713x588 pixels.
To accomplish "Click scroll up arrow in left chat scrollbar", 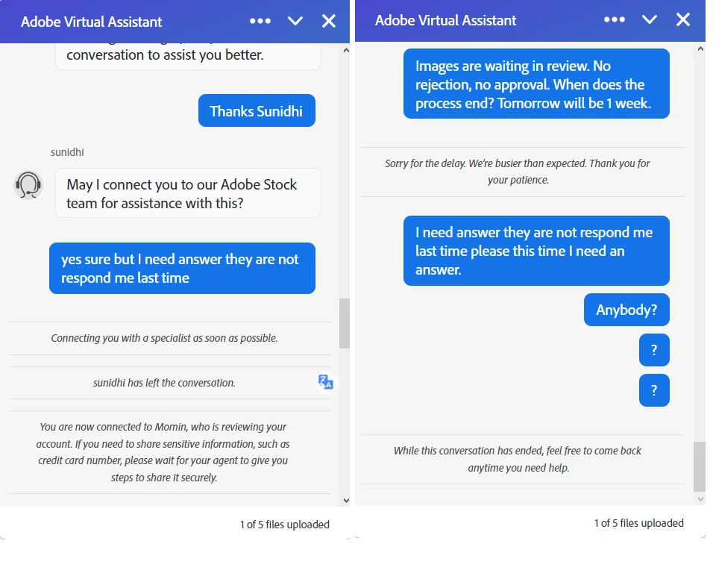I will (x=346, y=51).
